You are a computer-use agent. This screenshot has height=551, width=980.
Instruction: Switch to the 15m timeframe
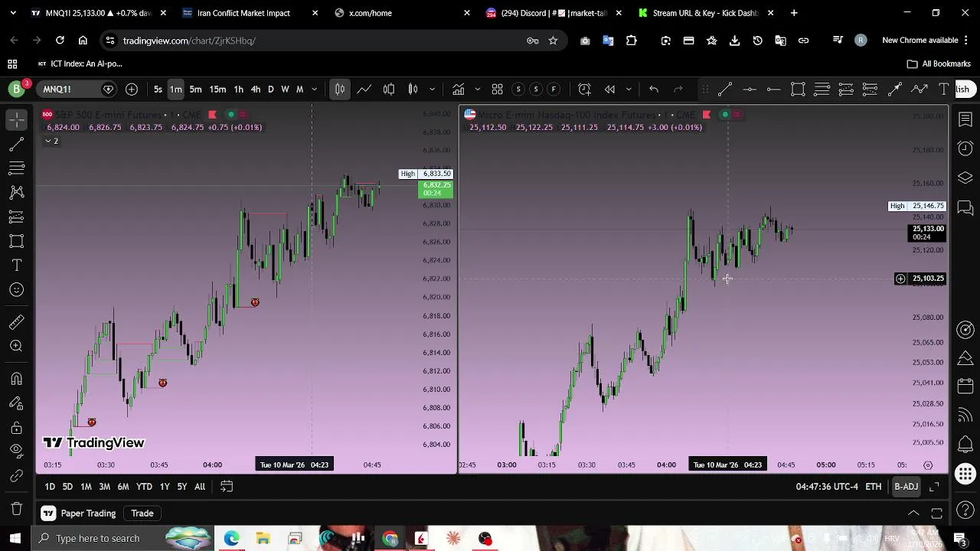tap(217, 90)
